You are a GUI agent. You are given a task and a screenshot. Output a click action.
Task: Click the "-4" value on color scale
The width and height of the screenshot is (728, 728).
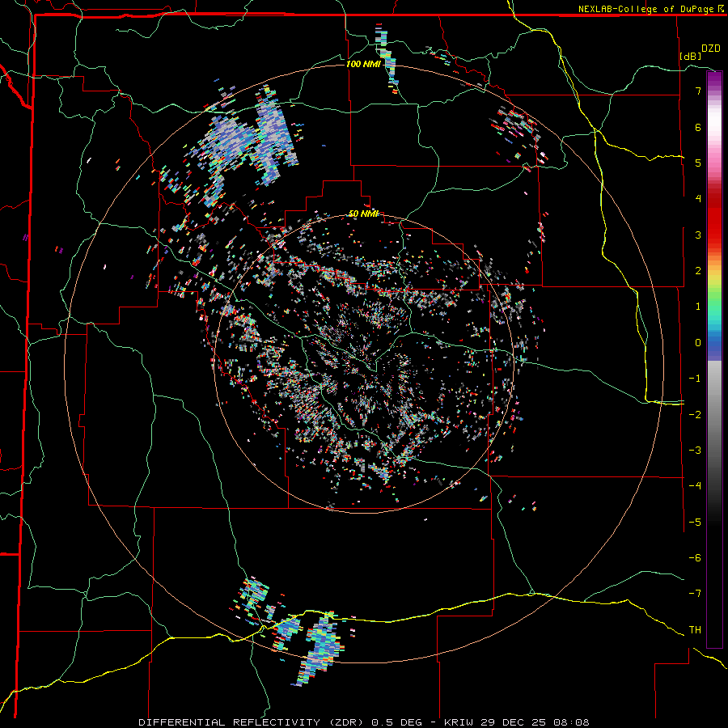coord(695,486)
